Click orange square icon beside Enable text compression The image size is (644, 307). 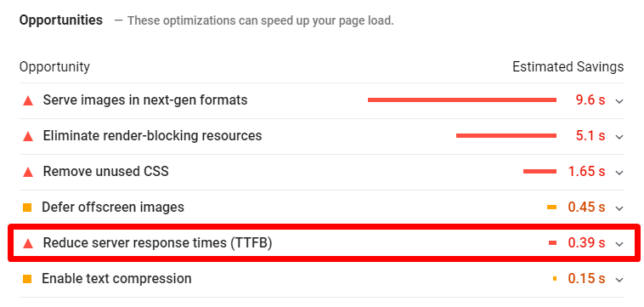(x=27, y=279)
